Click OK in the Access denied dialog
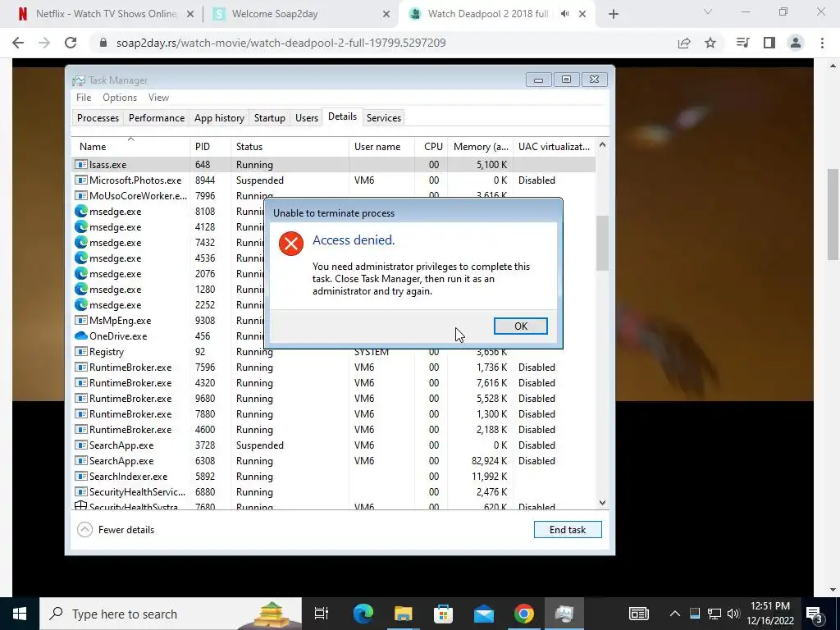 (x=520, y=326)
